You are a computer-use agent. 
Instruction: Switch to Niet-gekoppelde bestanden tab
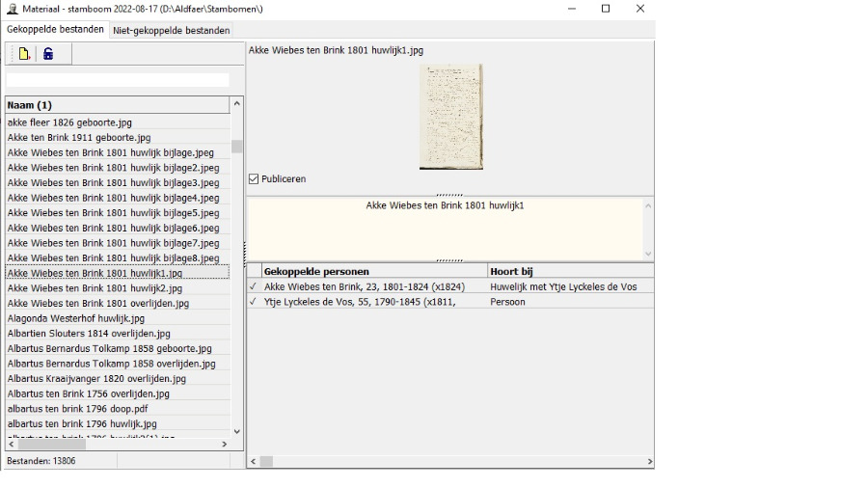point(172,30)
